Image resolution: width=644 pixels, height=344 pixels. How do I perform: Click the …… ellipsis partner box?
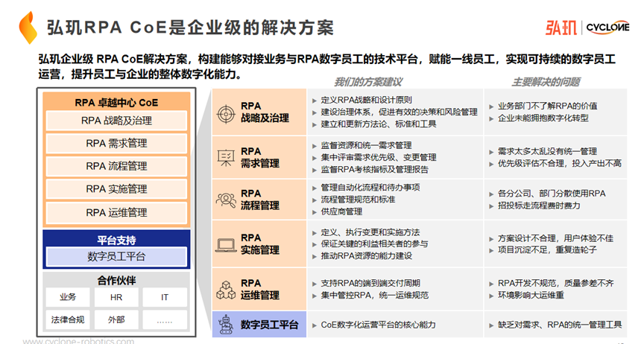coord(165,319)
